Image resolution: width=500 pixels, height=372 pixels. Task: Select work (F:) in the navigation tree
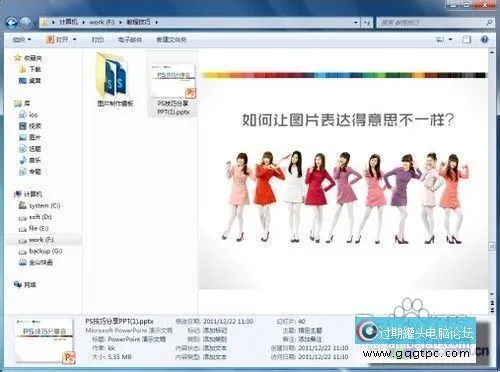(x=36, y=240)
